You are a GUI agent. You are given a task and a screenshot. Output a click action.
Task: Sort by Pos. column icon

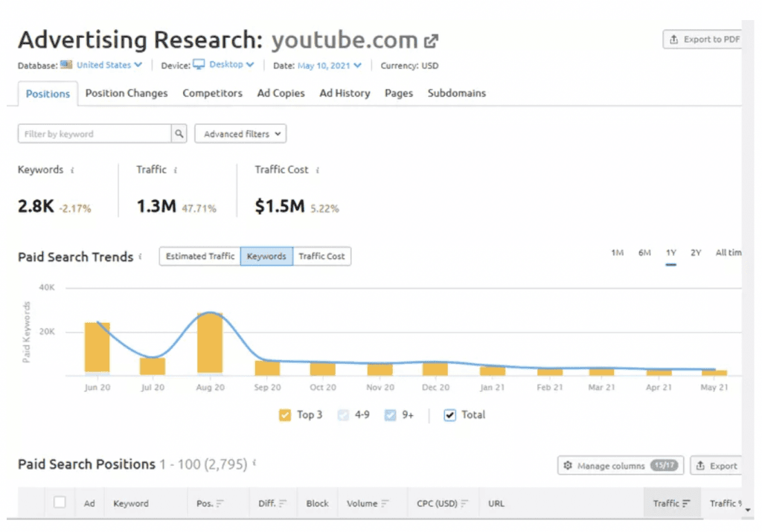point(220,503)
